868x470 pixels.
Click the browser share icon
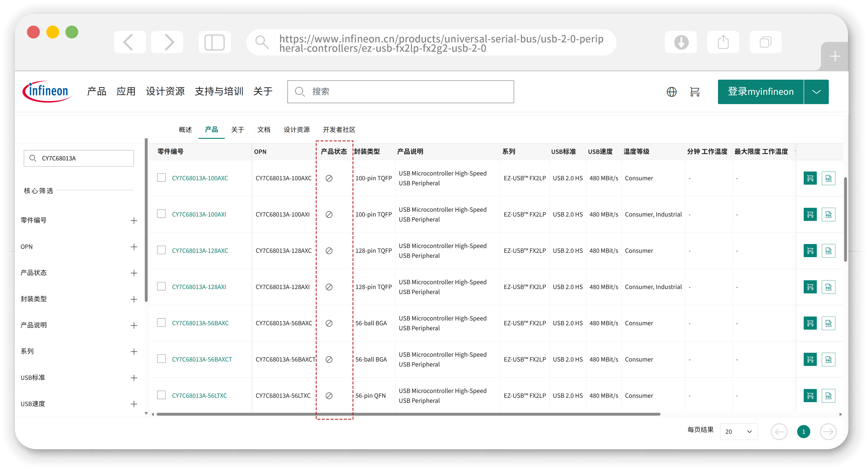[723, 42]
